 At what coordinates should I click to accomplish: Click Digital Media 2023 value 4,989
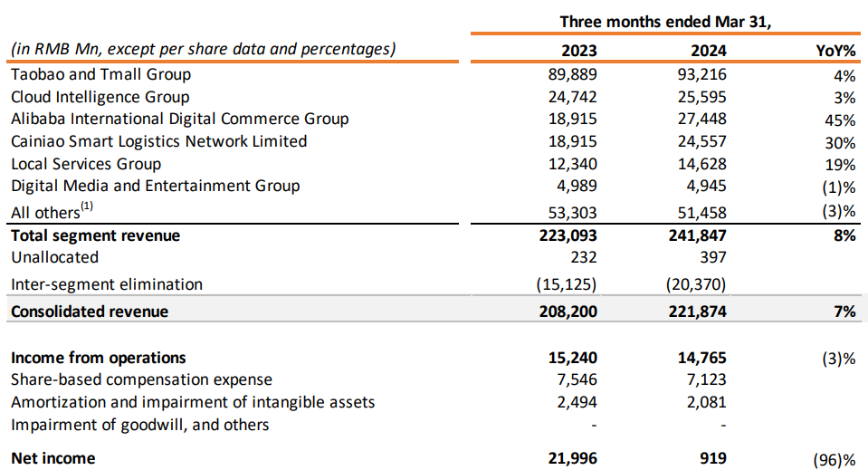click(577, 186)
